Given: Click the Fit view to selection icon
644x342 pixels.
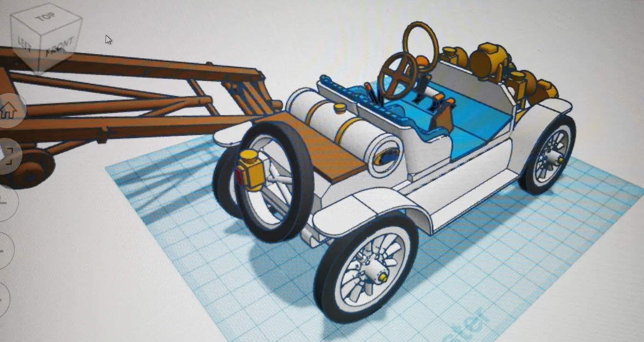Looking at the screenshot, I should click(x=8, y=153).
